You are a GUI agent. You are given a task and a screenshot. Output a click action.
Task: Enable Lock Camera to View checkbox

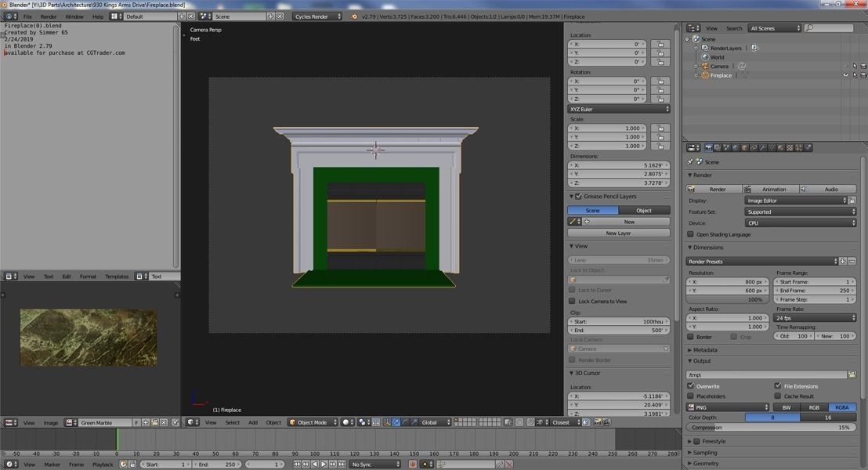[572, 301]
